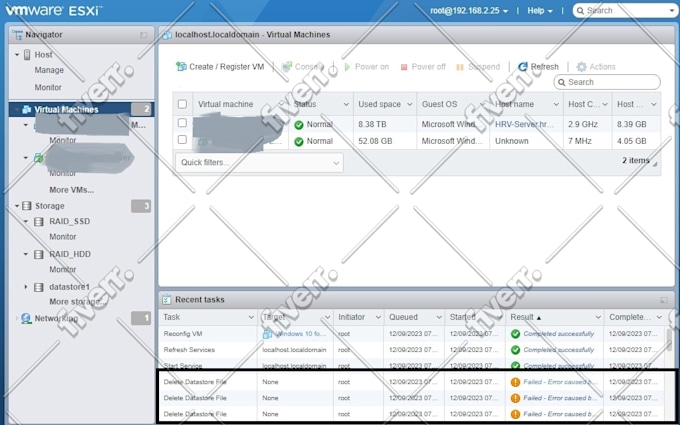Click the Refresh Services task row
This screenshot has width=680, height=425.
pyautogui.click(x=411, y=350)
